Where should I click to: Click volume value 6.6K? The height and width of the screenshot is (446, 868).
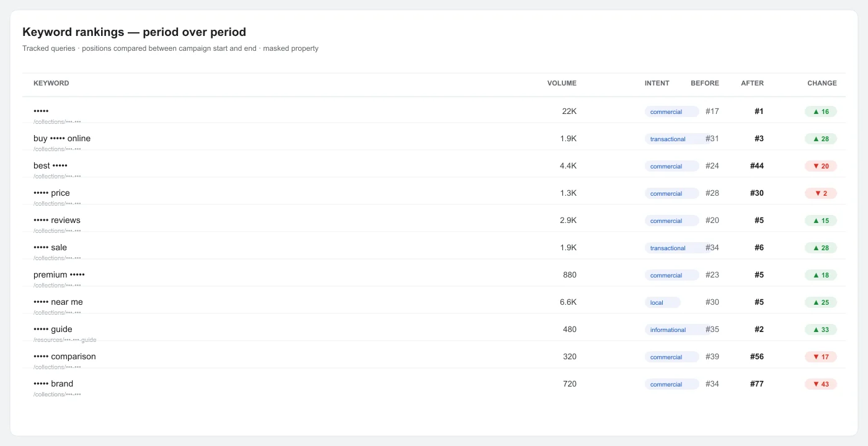[x=568, y=302]
